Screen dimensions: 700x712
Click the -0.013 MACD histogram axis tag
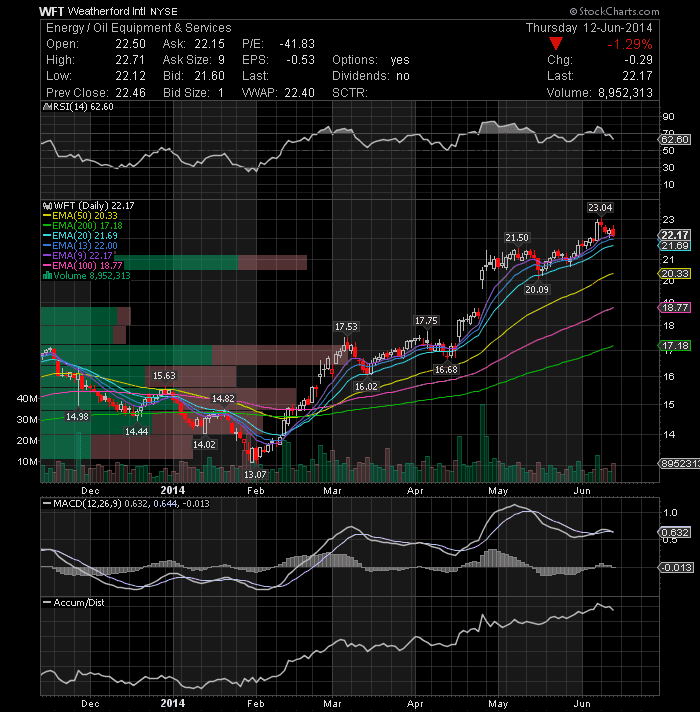click(x=676, y=568)
